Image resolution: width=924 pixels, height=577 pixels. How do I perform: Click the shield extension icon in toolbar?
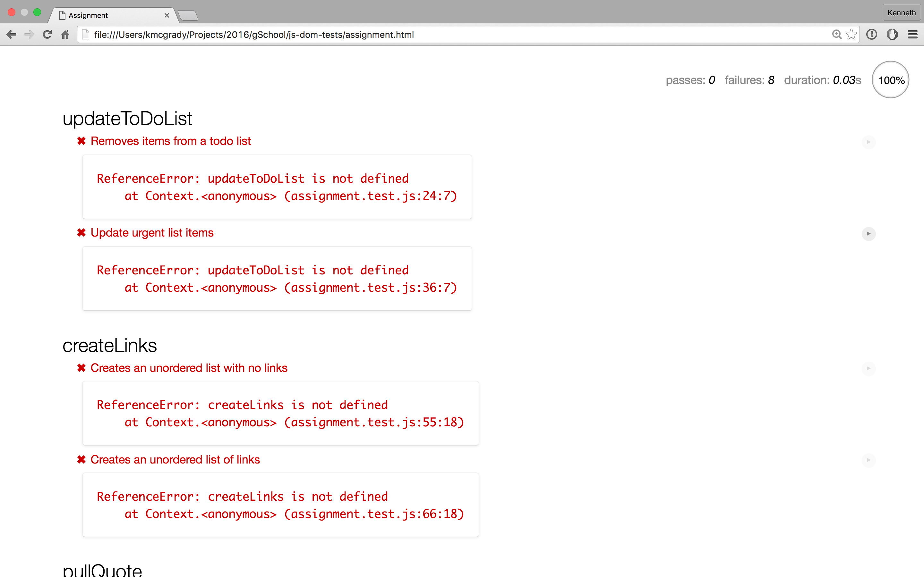point(892,35)
